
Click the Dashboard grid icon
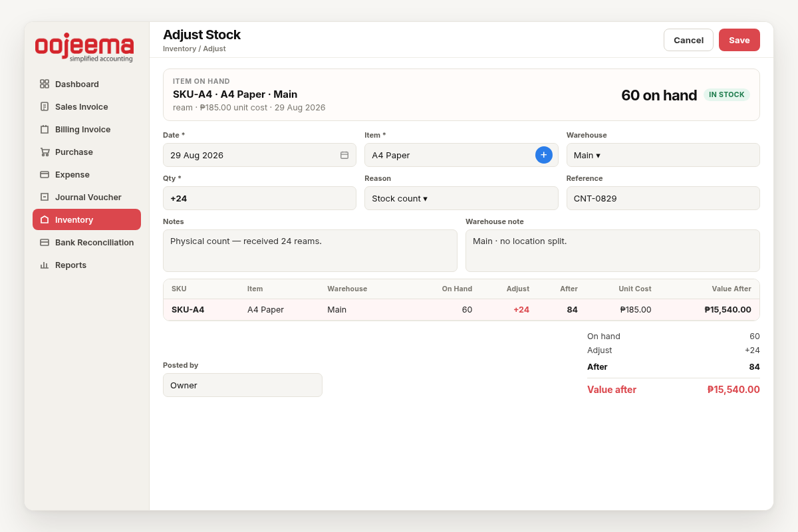(x=45, y=84)
